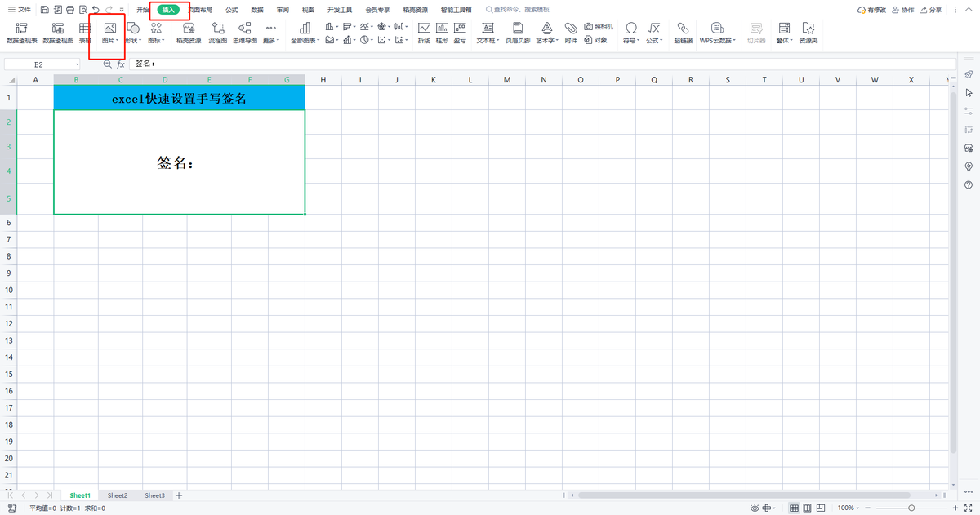
Task: Switch to the Sheet2 tab
Action: coord(118,495)
